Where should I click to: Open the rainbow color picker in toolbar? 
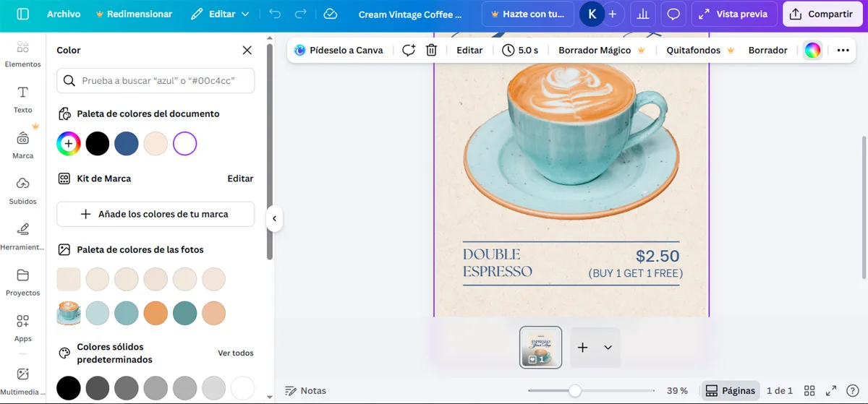(812, 50)
